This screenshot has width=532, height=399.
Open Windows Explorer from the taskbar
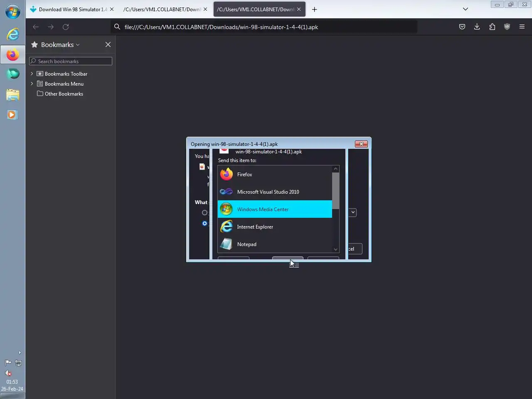tap(12, 95)
